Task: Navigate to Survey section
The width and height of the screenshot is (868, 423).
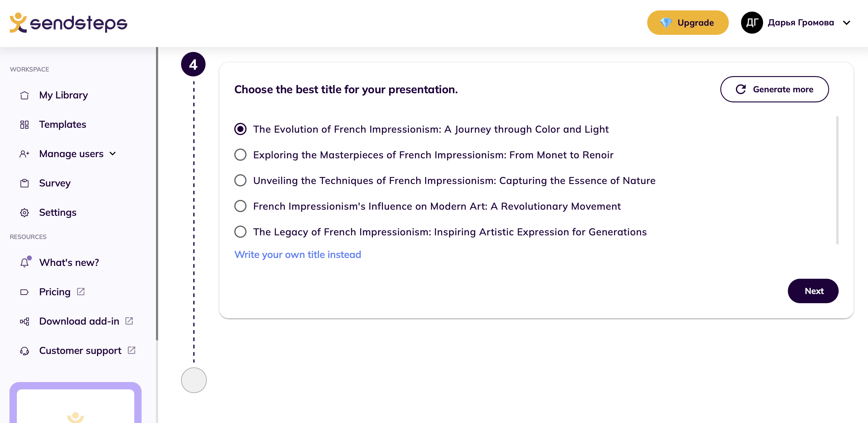Action: (55, 183)
